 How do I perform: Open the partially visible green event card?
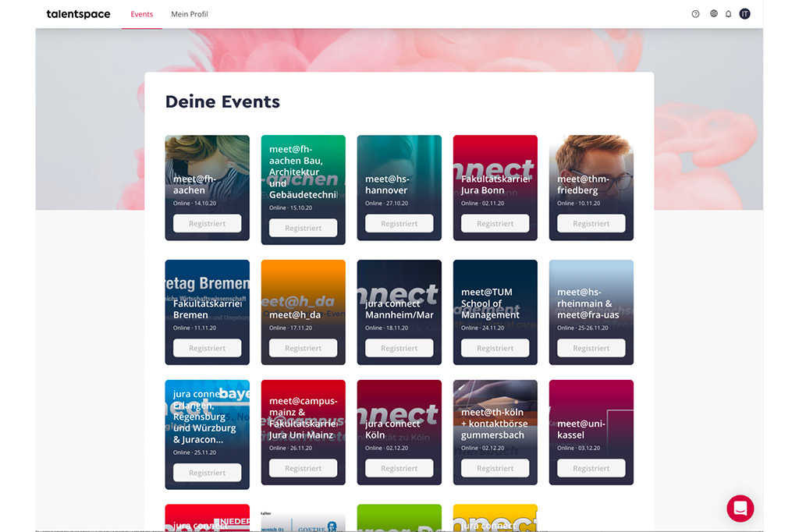(x=399, y=517)
